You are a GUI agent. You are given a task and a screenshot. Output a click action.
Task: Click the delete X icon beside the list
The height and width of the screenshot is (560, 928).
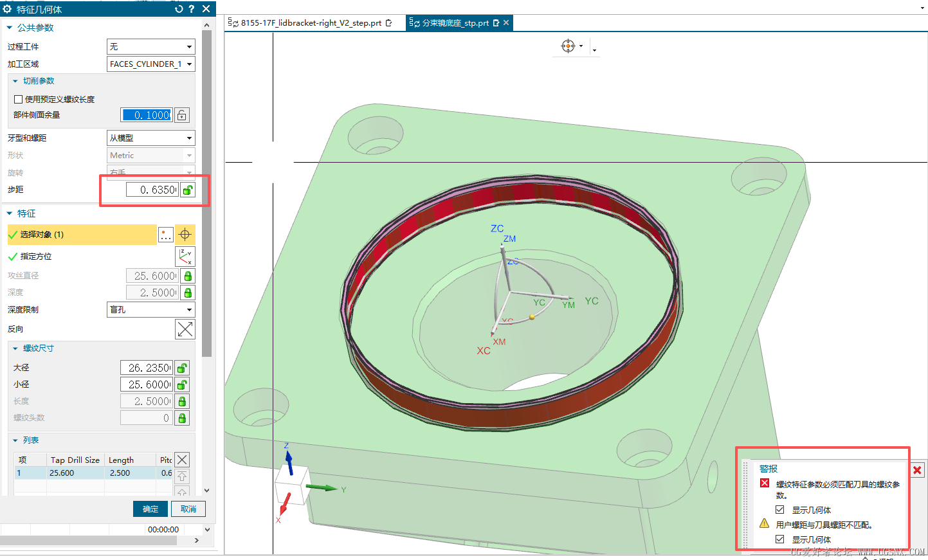(182, 460)
